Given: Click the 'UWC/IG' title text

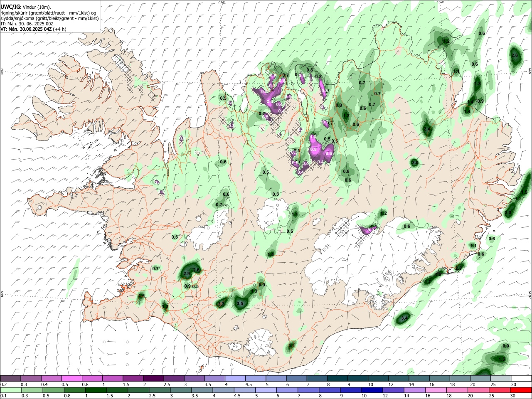Looking at the screenshot, I should 10,7.
